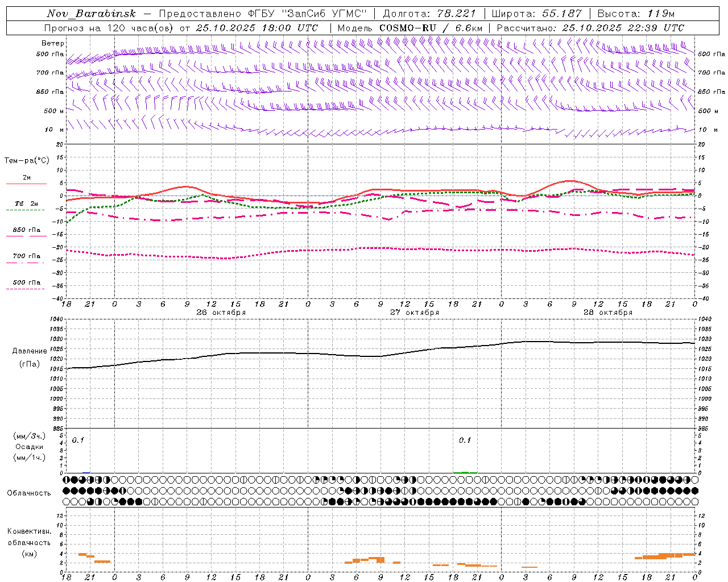Click the date label 26 октября
The image size is (728, 582).
click(x=221, y=313)
